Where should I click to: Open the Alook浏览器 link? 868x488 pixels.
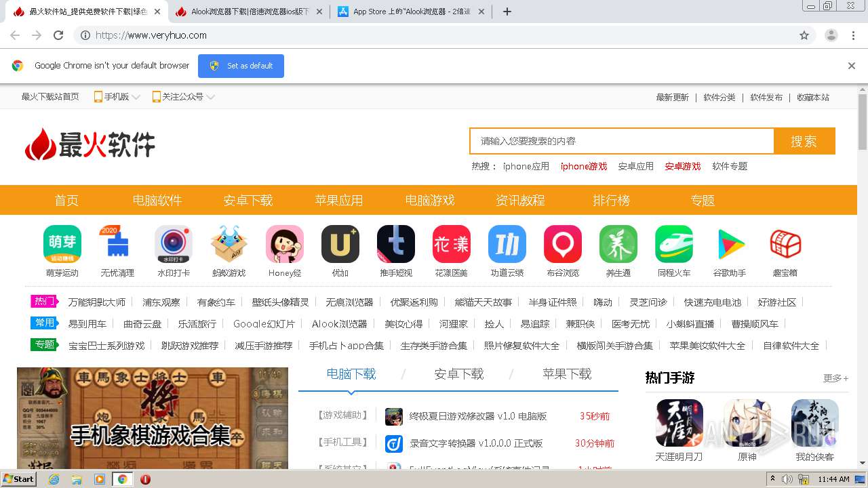tap(339, 324)
